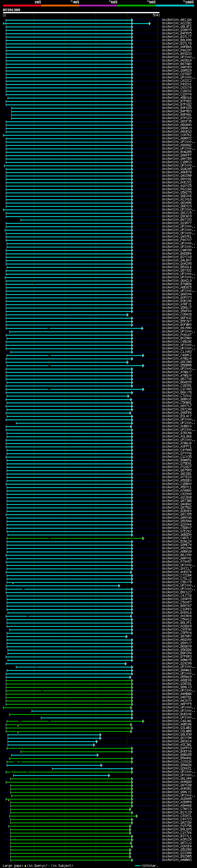Click hit label UniRef100_P62266
Image resolution: width=197 pixels, height=868 pixels.
[177, 189]
